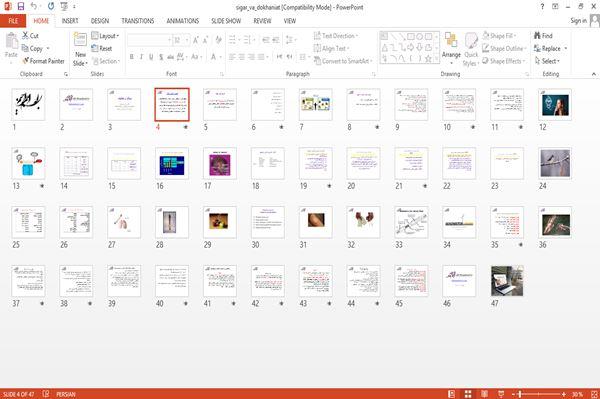Toggle Italic formatting
The image size is (600, 399).
141,57
